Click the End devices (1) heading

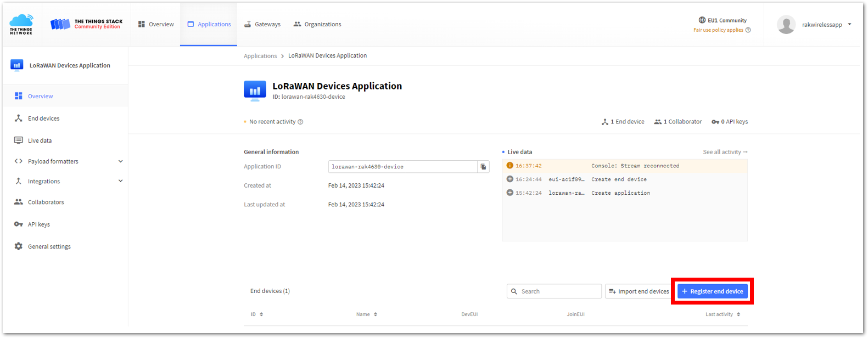click(270, 291)
